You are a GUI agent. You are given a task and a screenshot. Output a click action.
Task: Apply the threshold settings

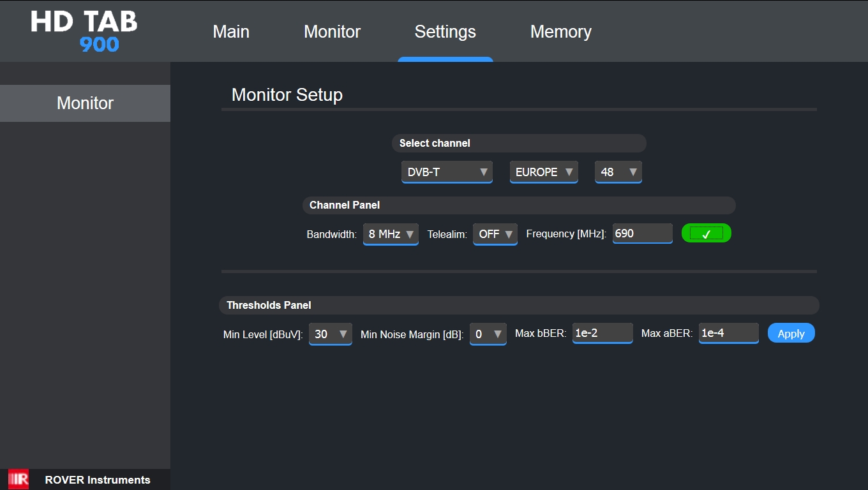coord(791,333)
